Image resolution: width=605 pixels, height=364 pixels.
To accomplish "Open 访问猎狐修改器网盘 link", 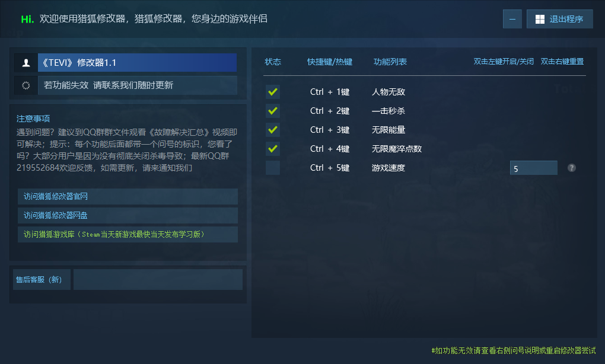I will [x=128, y=215].
